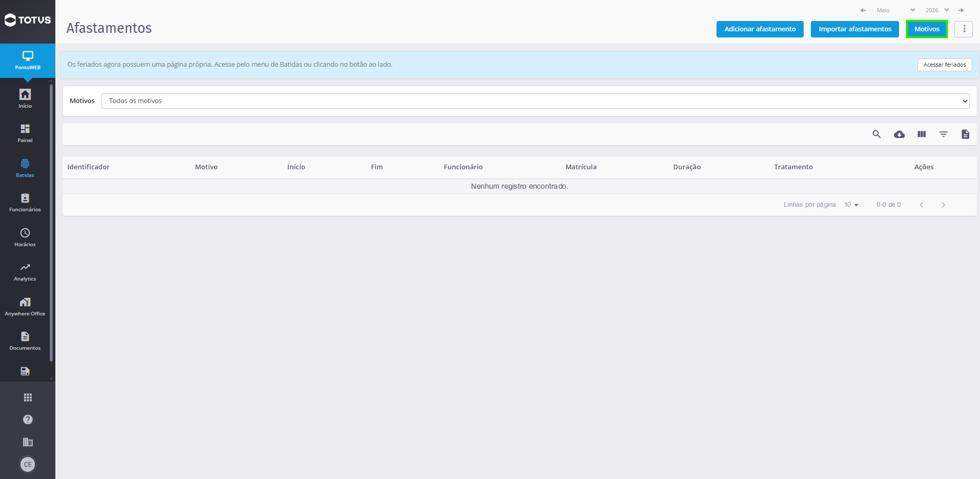Open the Maio month dropdown
Image resolution: width=980 pixels, height=479 pixels.
tap(895, 10)
